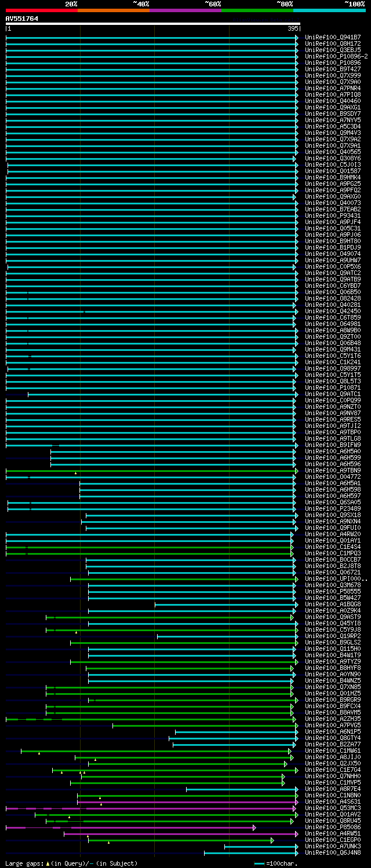Screen dimensions: 371x868
Task: Select the UniRef100_B1PDJ9 label
Action: 333,247
